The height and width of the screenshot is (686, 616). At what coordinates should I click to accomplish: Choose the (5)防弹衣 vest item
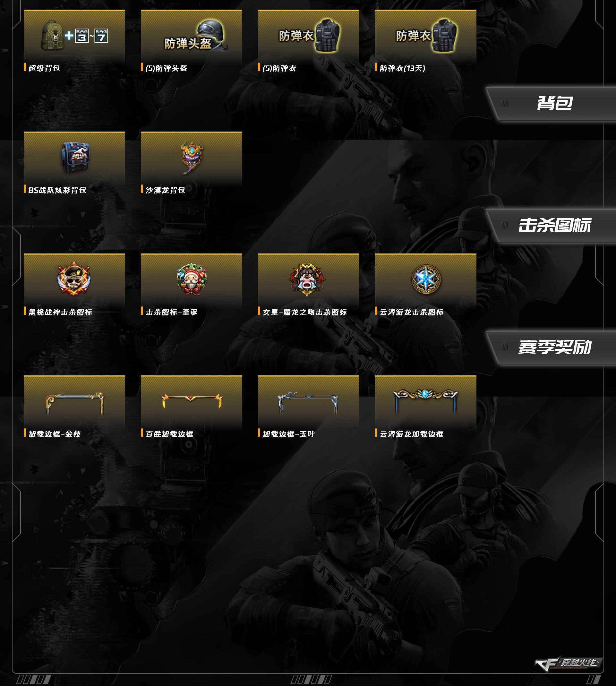tap(308, 36)
